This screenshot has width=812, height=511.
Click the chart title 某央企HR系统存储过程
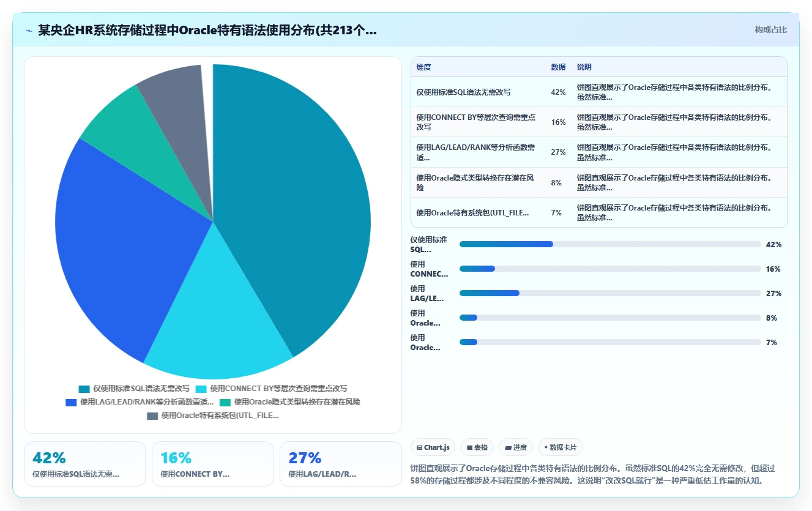click(x=207, y=31)
